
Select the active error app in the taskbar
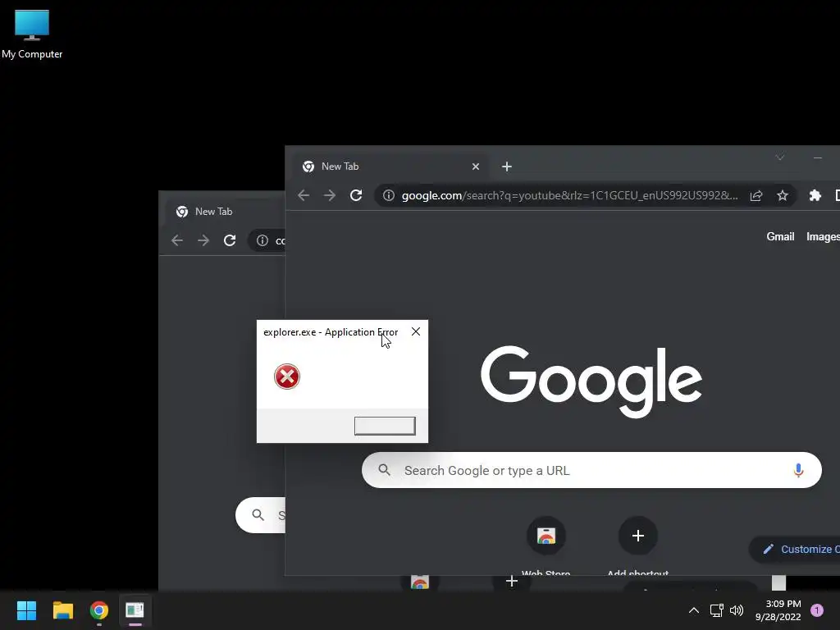click(135, 610)
